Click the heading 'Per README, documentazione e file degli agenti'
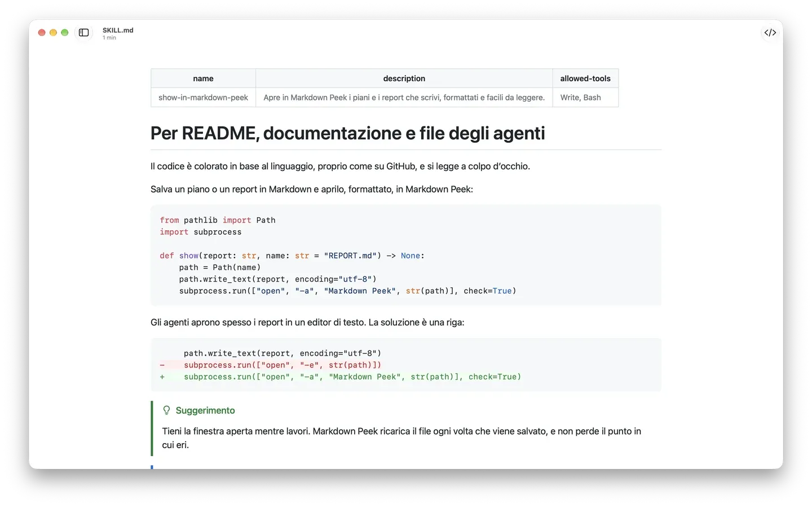Image resolution: width=812 pixels, height=508 pixels. 348,133
